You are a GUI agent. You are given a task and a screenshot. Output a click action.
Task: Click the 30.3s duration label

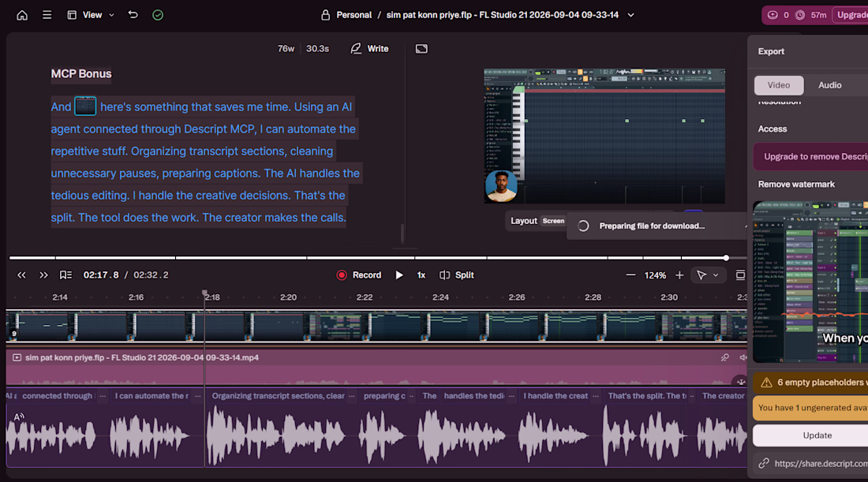[x=317, y=49]
